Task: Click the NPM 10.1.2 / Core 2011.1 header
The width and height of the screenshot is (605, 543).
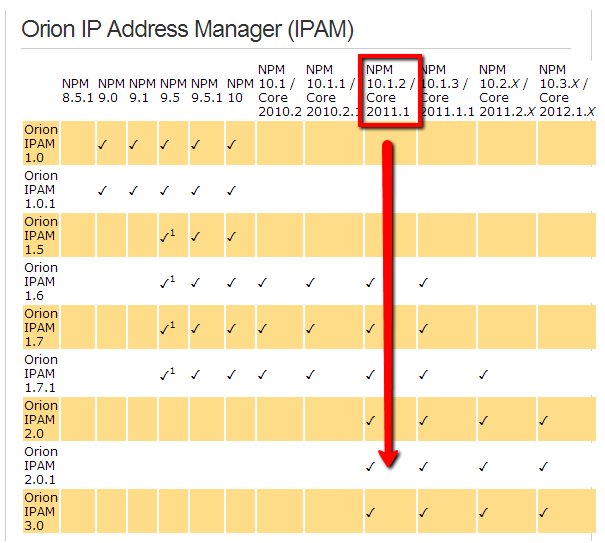Action: pos(390,91)
